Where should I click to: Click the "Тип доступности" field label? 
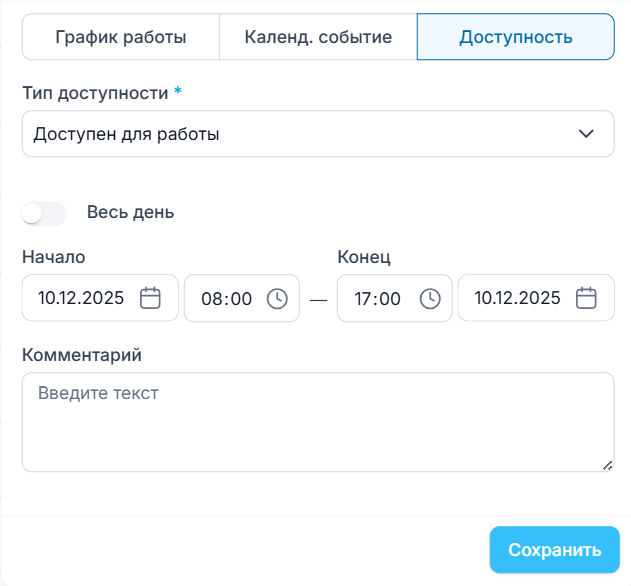[95, 93]
